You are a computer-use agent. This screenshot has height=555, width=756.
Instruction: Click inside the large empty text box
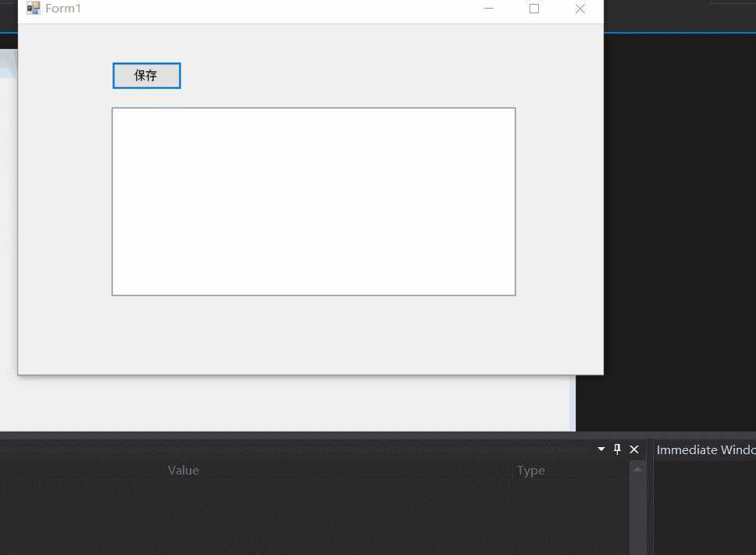(313, 201)
